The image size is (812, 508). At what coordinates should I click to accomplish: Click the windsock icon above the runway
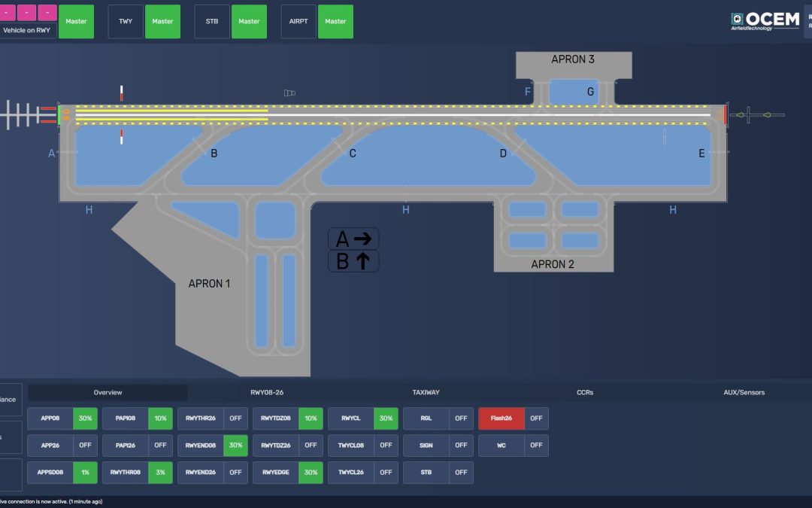click(289, 93)
